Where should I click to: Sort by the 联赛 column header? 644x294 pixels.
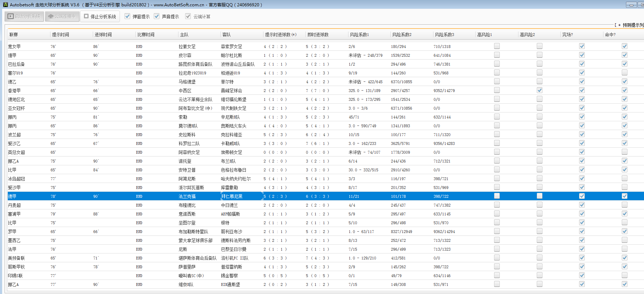14,35
